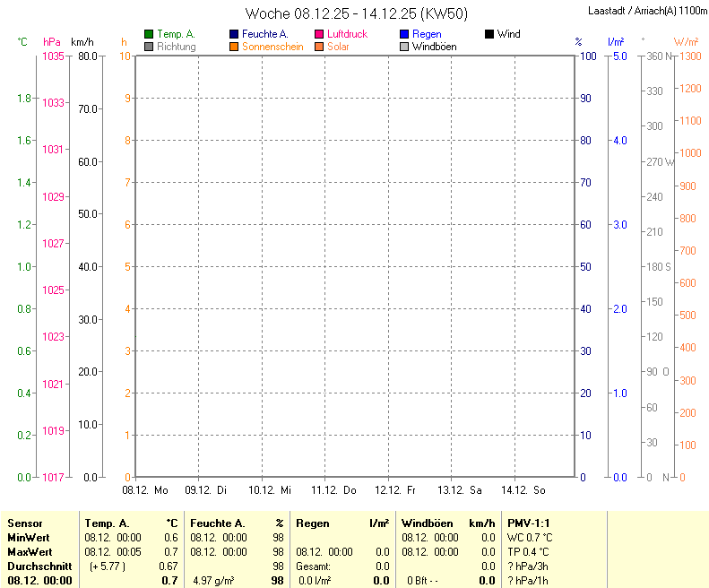
Task: Select the 14.12. So date label
Action: (523, 490)
